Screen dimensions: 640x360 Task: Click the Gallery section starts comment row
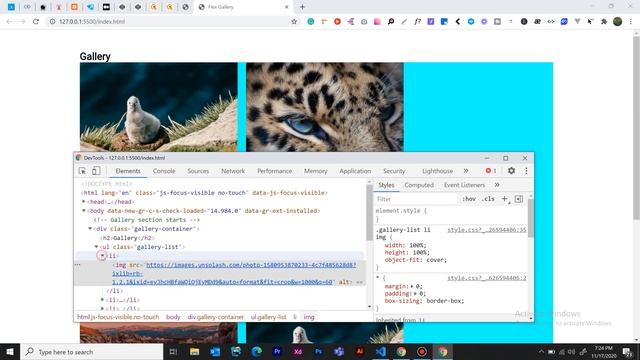coord(147,220)
